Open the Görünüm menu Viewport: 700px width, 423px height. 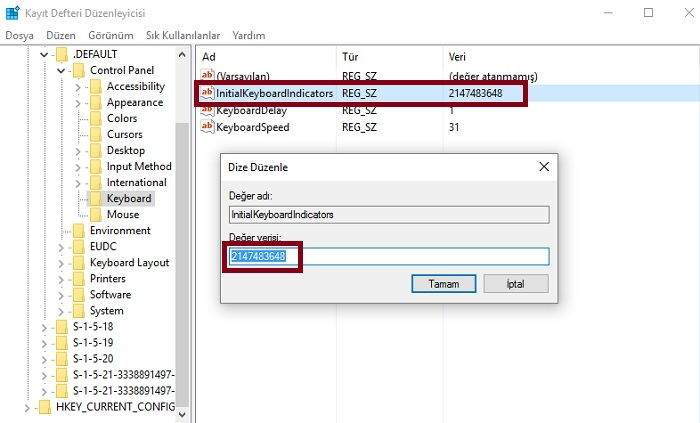[111, 35]
